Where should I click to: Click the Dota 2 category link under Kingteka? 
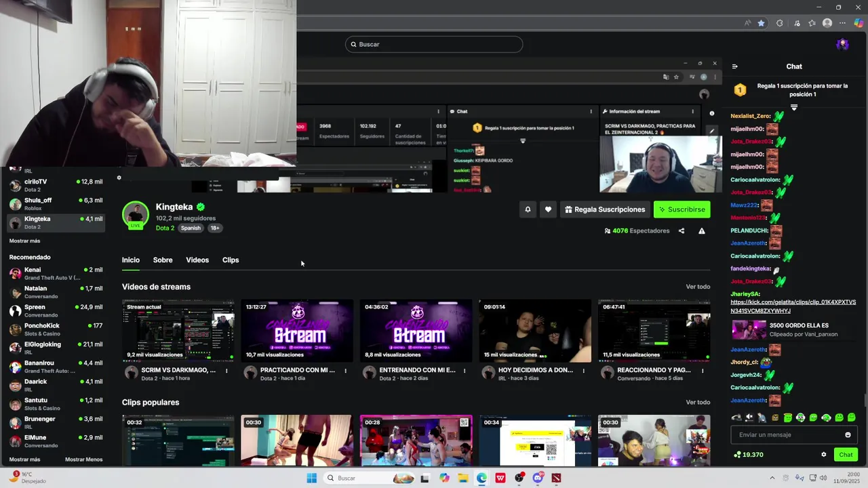click(x=165, y=228)
